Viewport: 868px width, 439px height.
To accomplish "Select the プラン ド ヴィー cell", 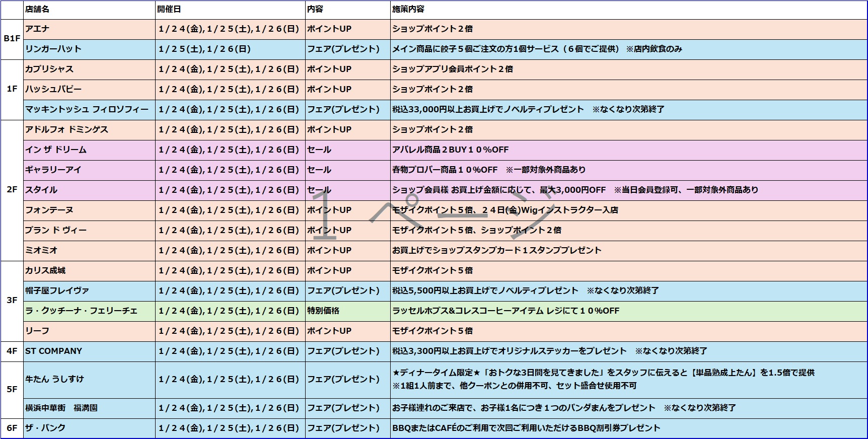I will pyautogui.click(x=89, y=231).
